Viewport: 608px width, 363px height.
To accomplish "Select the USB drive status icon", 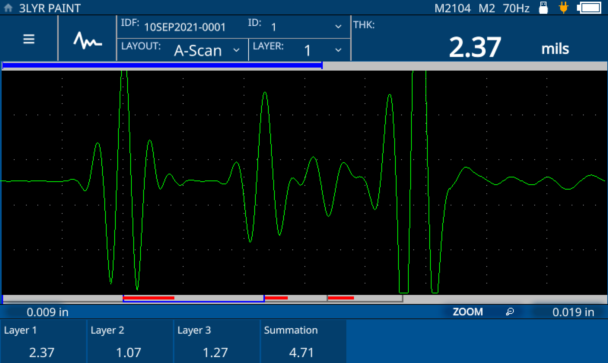I will pos(544,7).
